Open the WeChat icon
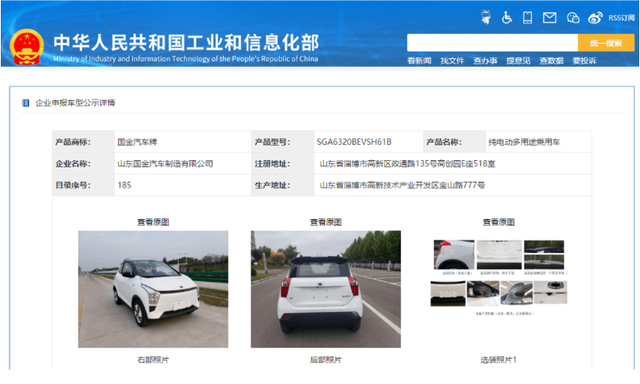 [573, 18]
